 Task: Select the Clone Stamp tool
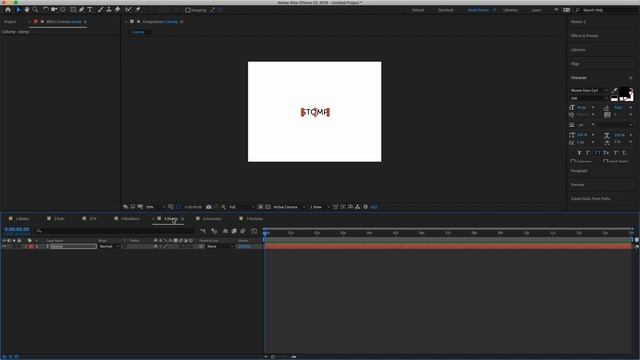click(x=109, y=9)
